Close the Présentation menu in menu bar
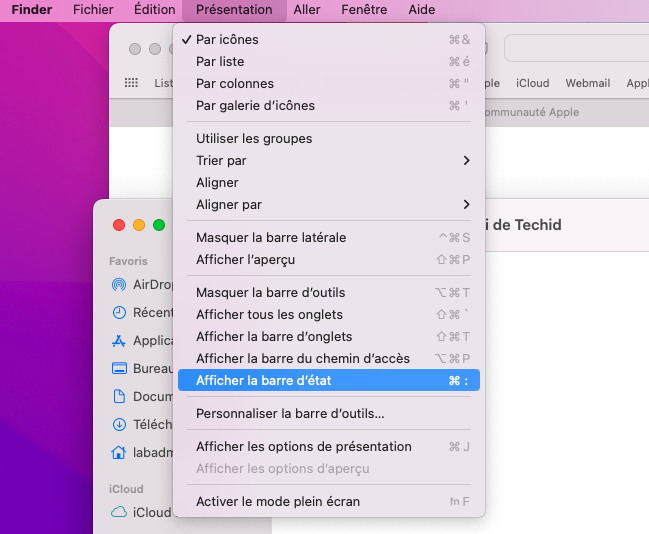The image size is (649, 534). pos(234,10)
